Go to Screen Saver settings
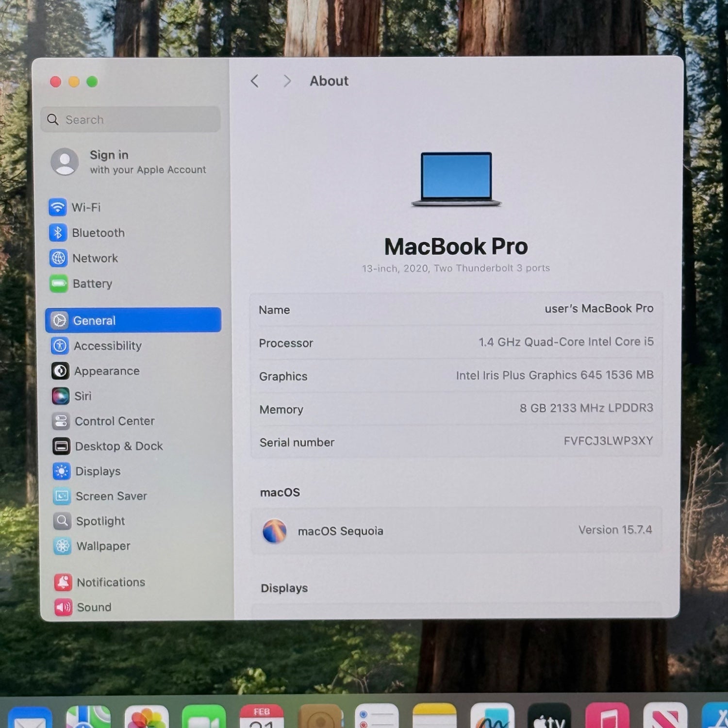728x728 pixels. pyautogui.click(x=111, y=496)
